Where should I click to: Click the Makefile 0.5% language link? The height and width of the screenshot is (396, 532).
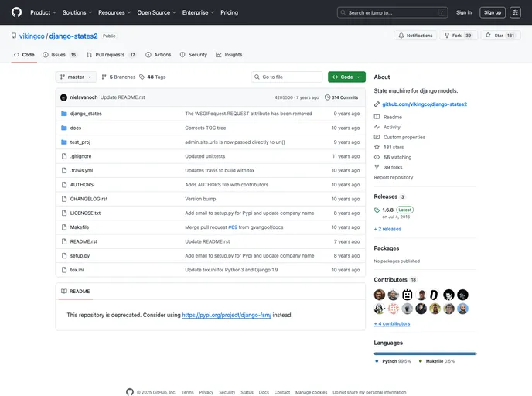[437, 361]
